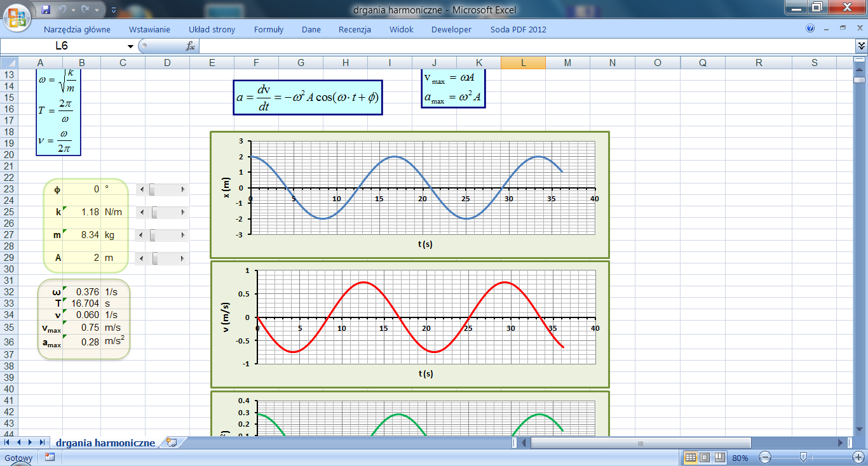This screenshot has height=466, width=868.
Task: Open the redo history dropdown arrow
Action: 96,10
